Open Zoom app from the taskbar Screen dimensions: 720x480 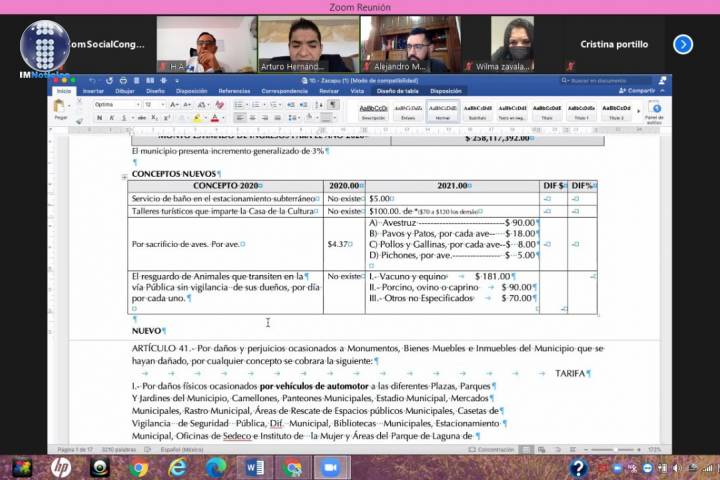332,468
